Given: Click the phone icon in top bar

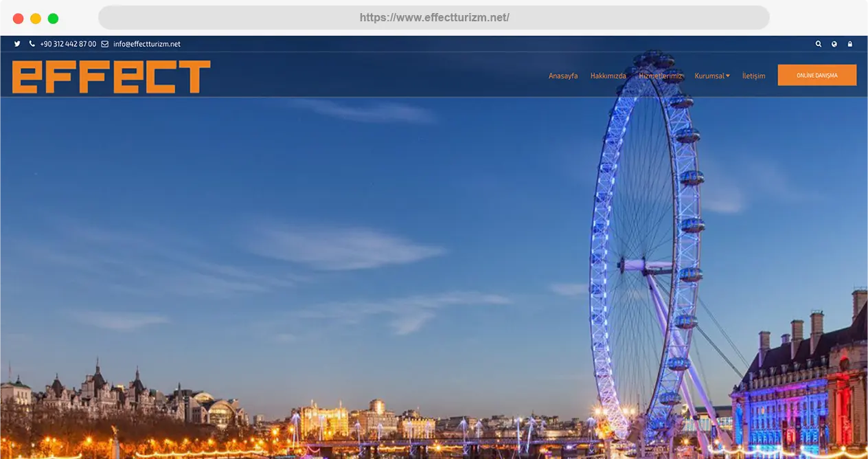Looking at the screenshot, I should click(x=32, y=44).
